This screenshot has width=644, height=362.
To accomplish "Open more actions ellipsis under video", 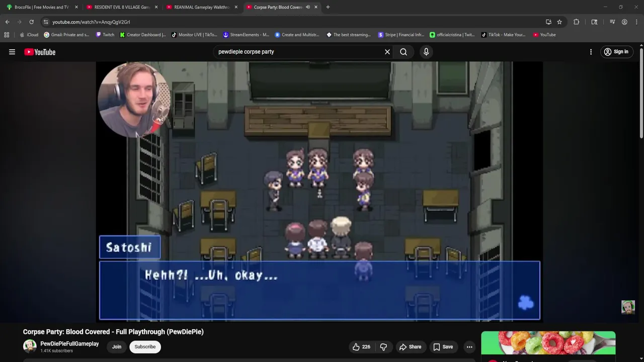I will 469,347.
